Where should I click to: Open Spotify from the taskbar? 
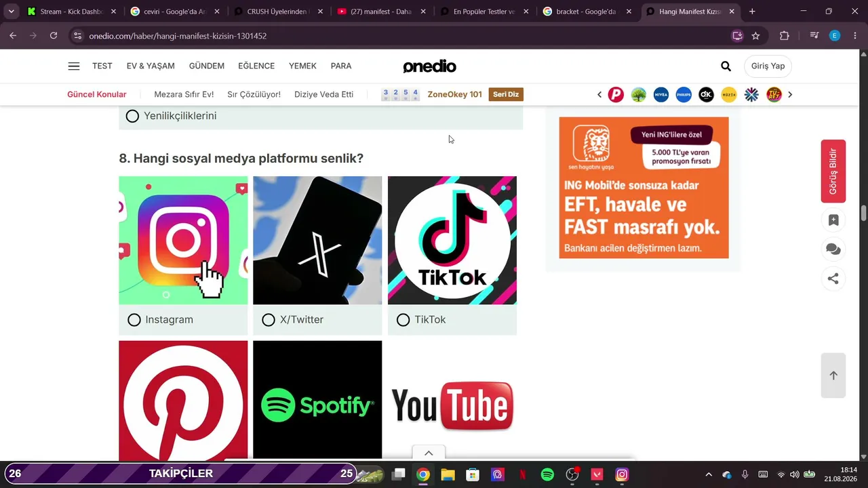coord(547,474)
